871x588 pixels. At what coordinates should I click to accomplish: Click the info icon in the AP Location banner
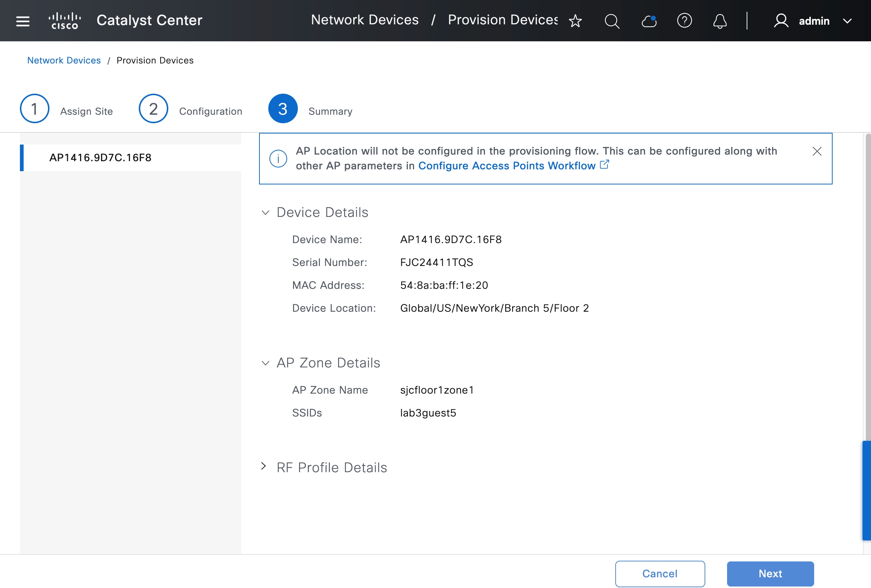pyautogui.click(x=278, y=158)
